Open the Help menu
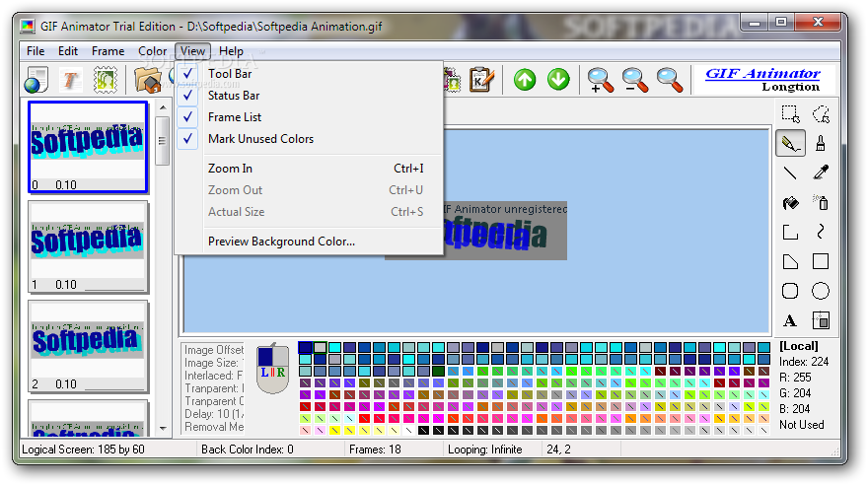The image size is (868, 485). (232, 51)
